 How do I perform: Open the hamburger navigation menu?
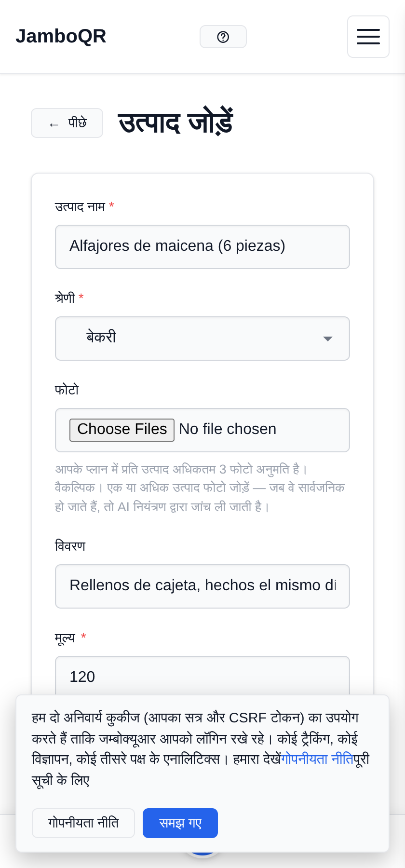368,37
